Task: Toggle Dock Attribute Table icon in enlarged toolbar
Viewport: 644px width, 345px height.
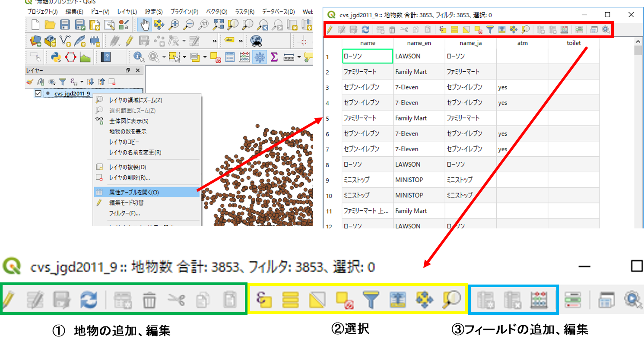Action: (x=606, y=299)
